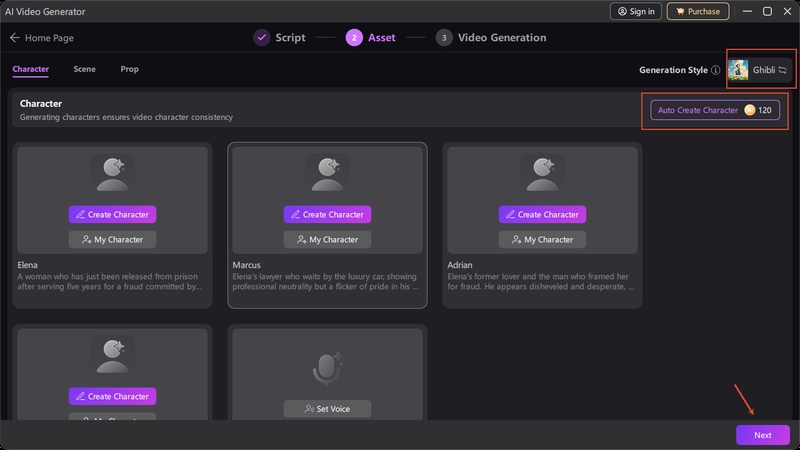Click Create Character for Marcus

click(x=328, y=215)
